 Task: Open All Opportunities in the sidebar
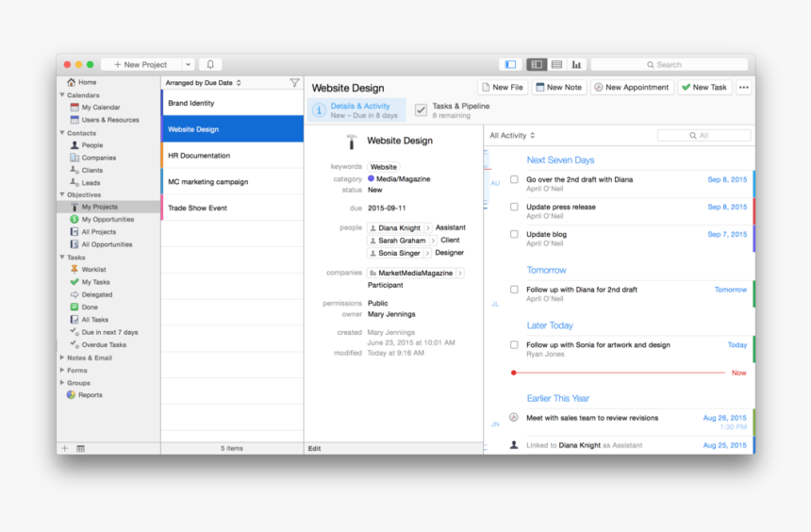pyautogui.click(x=102, y=244)
